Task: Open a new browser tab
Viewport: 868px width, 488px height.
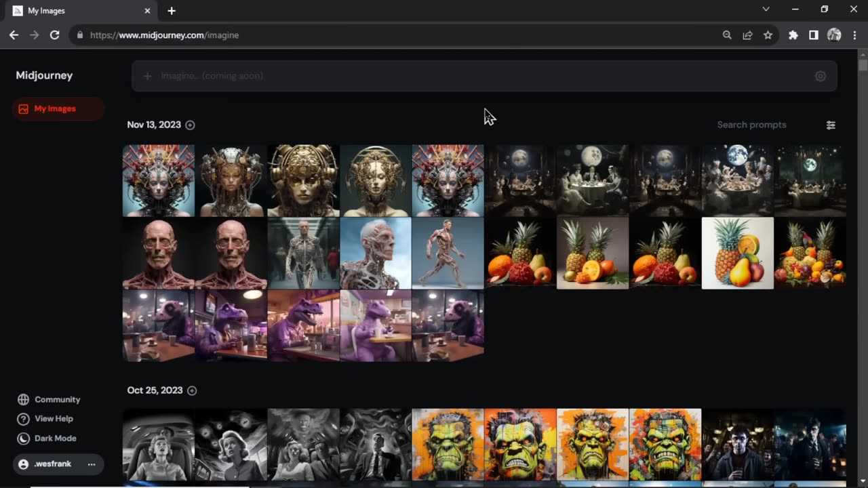Action: click(172, 11)
